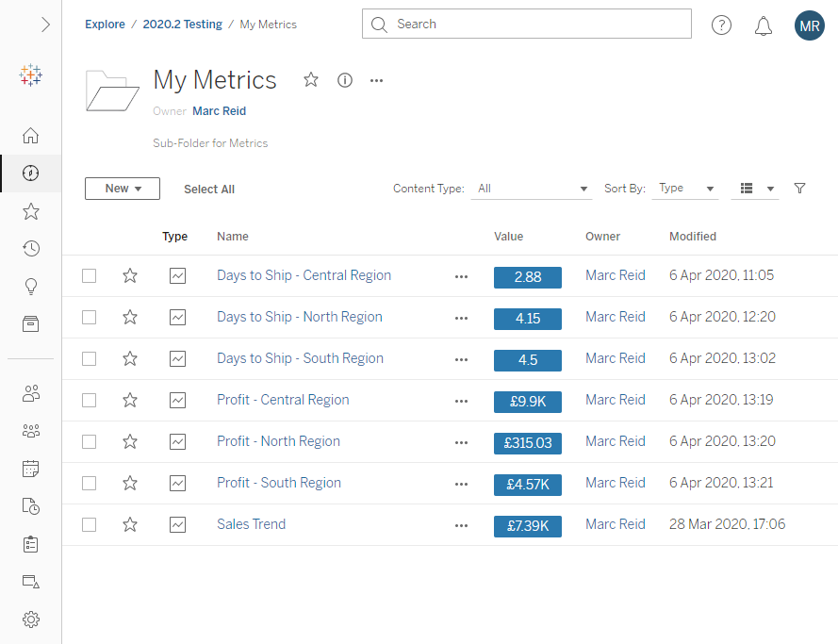
Task: Show details info icon for My Metrics
Action: 345,80
